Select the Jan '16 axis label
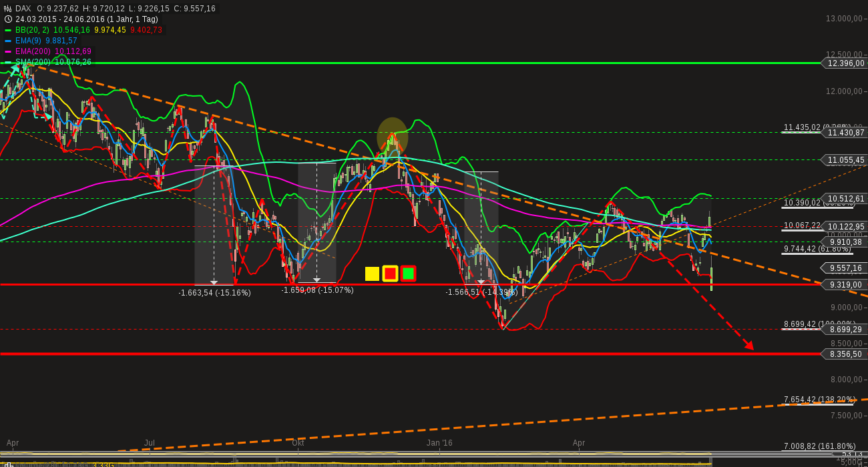Image resolution: width=868 pixels, height=467 pixels. click(x=440, y=442)
